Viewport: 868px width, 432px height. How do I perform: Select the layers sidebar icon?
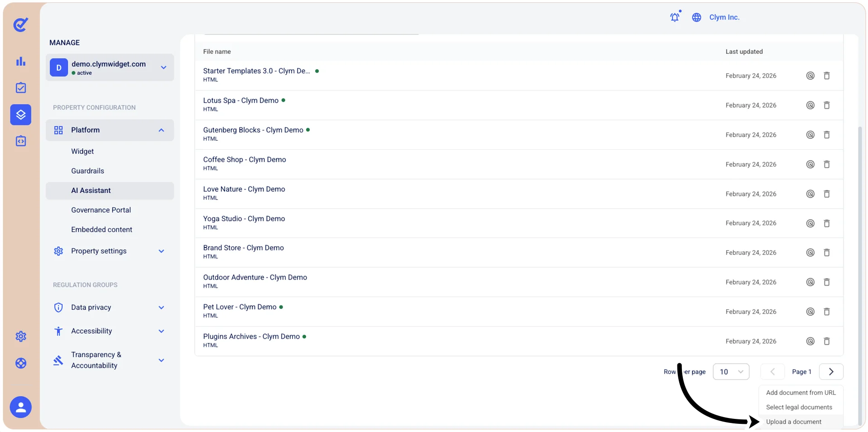tap(21, 114)
